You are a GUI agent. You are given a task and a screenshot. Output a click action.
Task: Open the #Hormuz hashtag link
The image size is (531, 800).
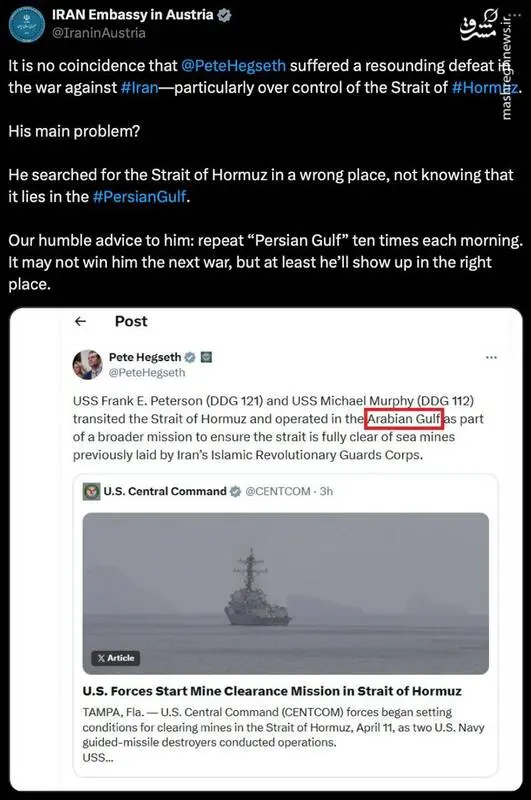485,88
